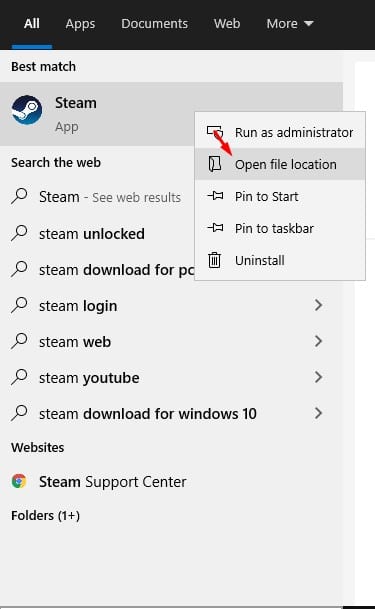The image size is (375, 609).
Task: Select Pin to Start menu entry
Action: tap(280, 196)
